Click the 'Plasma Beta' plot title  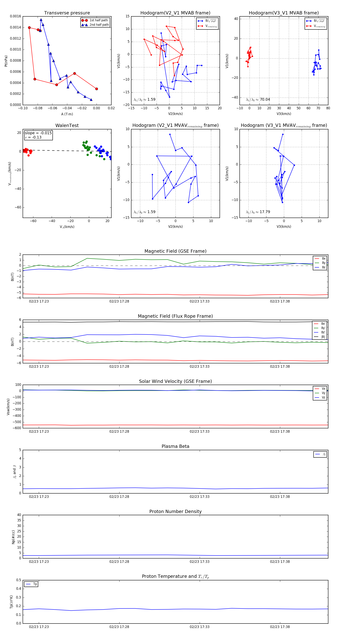[x=175, y=447]
